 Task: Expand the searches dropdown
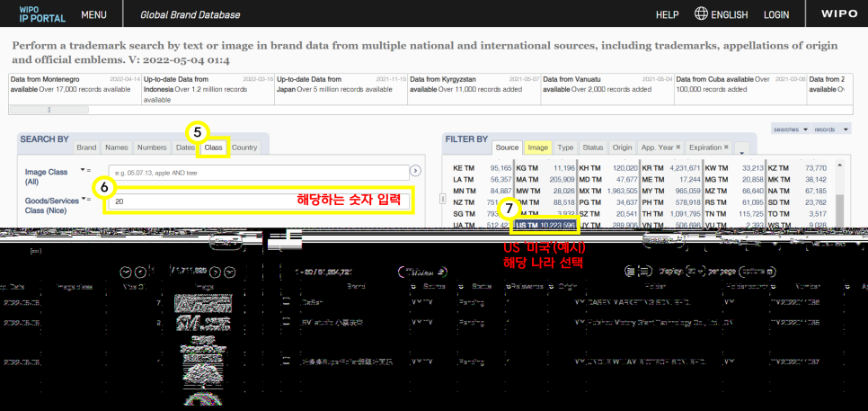[x=791, y=130]
